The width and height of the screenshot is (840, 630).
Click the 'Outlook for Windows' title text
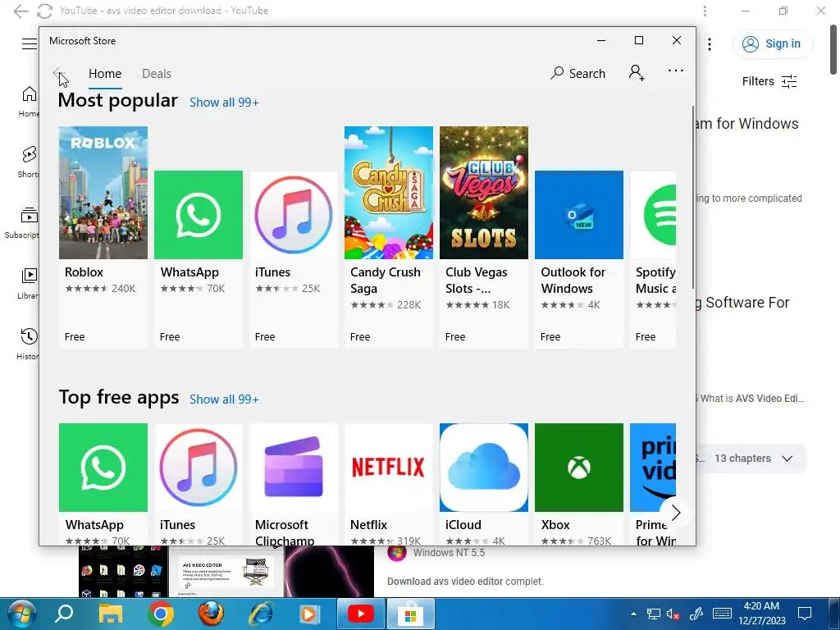click(x=573, y=281)
